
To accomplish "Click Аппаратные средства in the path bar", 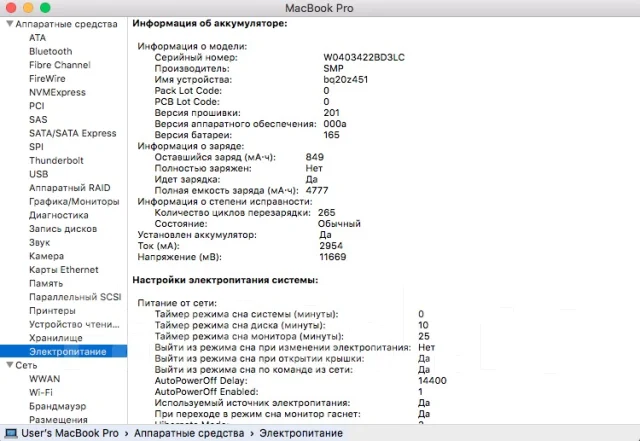I will coord(189,433).
